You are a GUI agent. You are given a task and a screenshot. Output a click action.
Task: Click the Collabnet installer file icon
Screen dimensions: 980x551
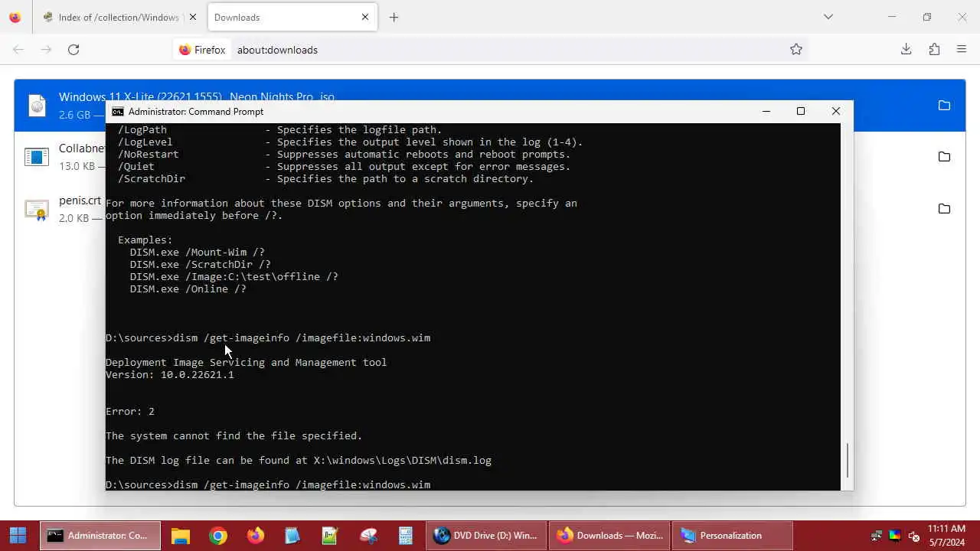point(37,157)
